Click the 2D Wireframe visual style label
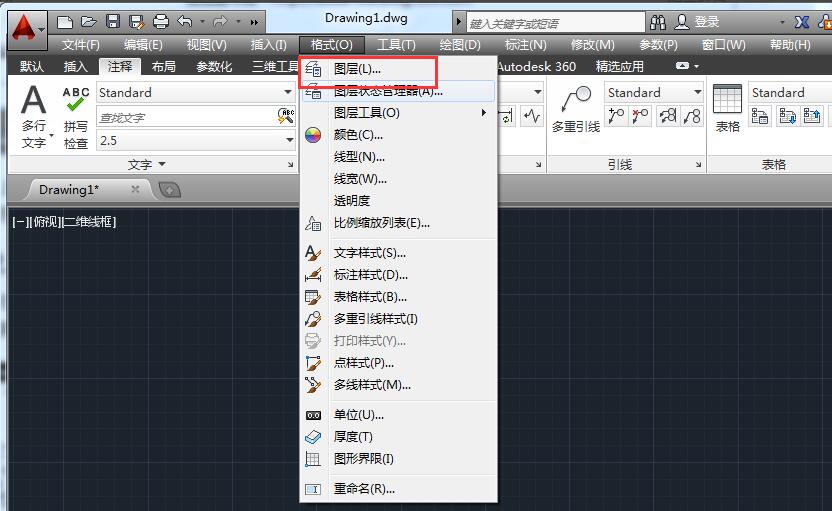 [x=89, y=222]
